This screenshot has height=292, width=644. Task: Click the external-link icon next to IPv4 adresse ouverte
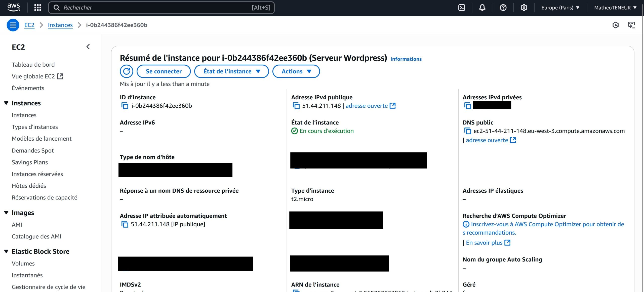click(392, 106)
